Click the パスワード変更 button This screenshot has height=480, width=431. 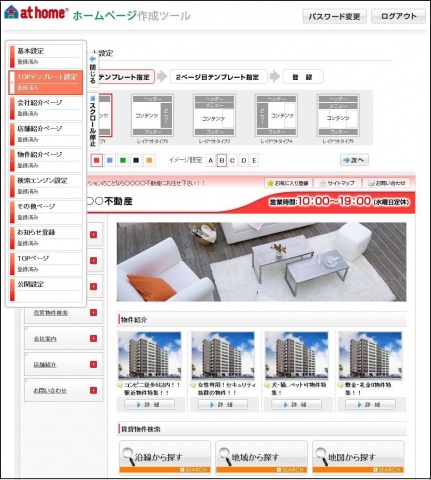click(x=334, y=16)
